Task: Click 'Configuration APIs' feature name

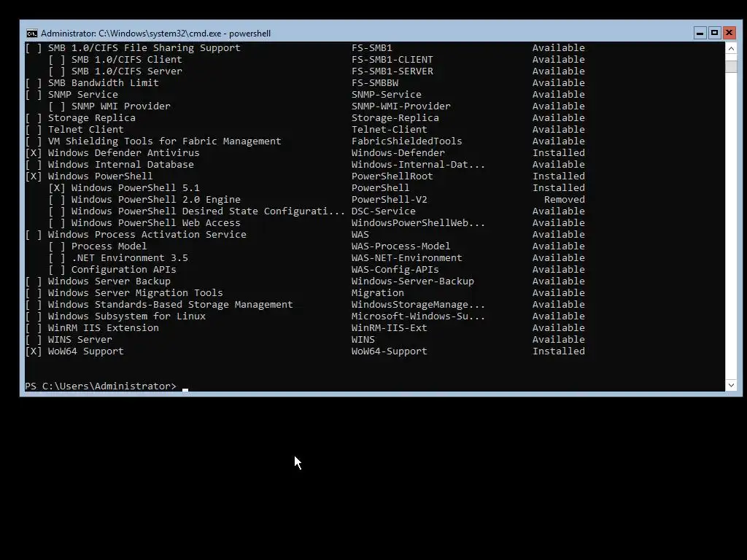Action: [124, 270]
